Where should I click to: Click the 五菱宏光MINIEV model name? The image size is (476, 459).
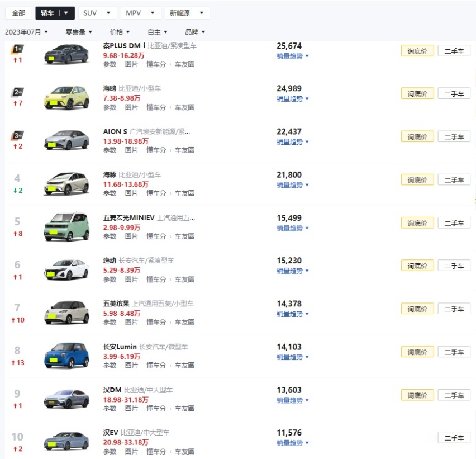click(x=128, y=218)
